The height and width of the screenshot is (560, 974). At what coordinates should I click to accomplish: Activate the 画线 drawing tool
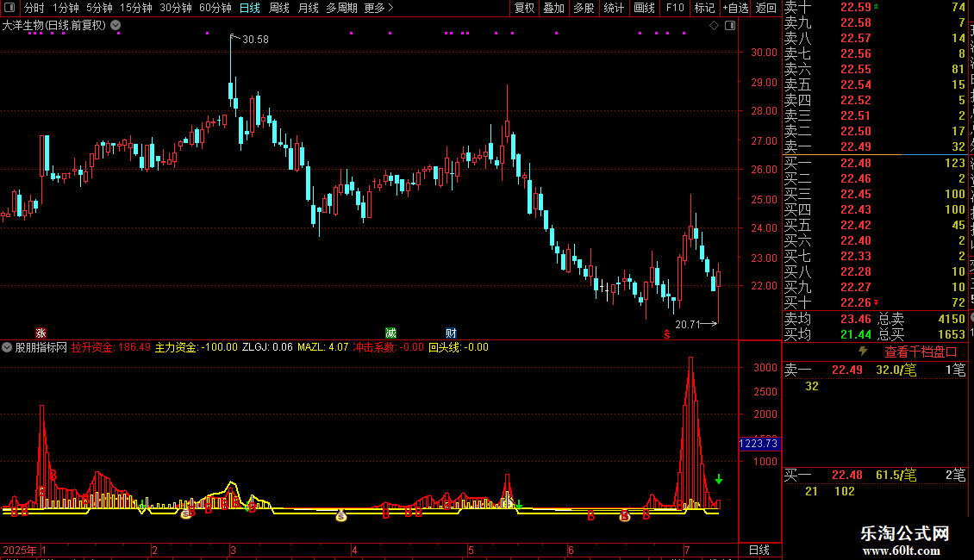coord(644,8)
